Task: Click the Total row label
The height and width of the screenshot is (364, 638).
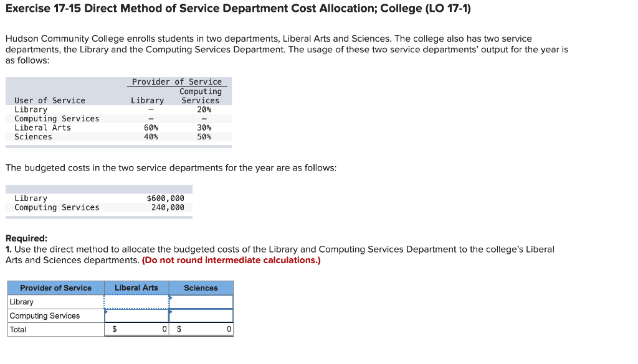Action: coord(18,329)
